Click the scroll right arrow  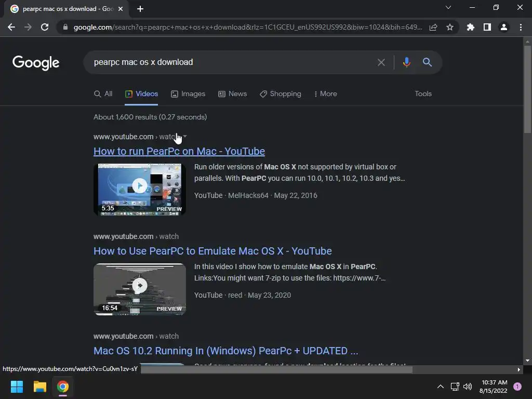(519, 369)
